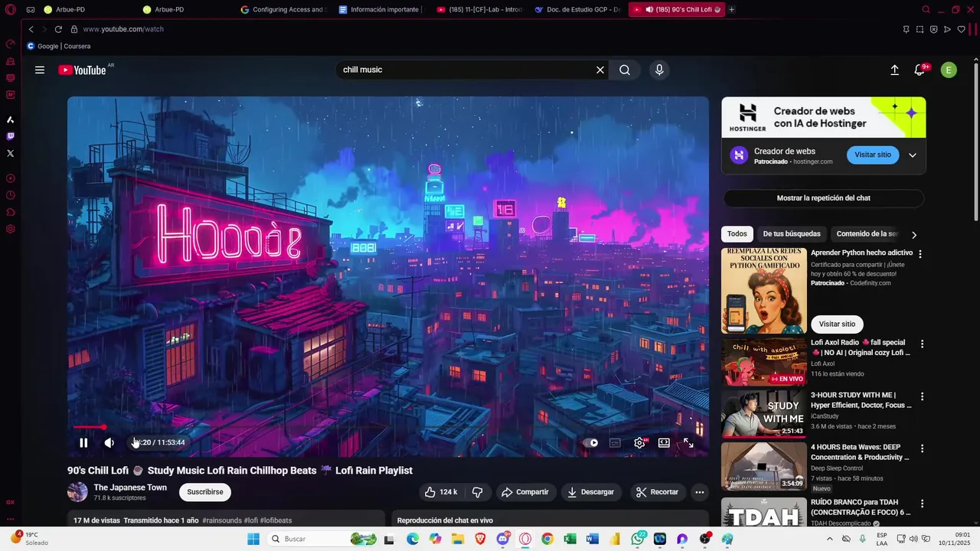Open the YouTube guide hamburger menu

(39, 70)
